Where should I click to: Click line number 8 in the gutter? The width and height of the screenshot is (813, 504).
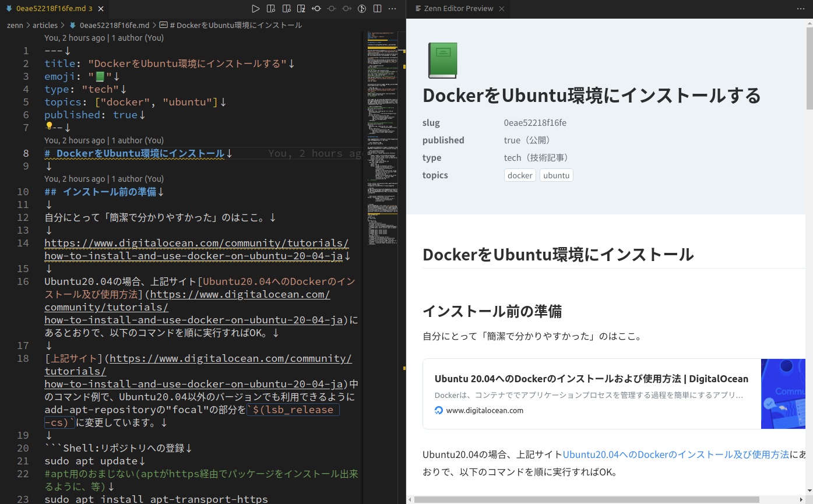pos(26,153)
